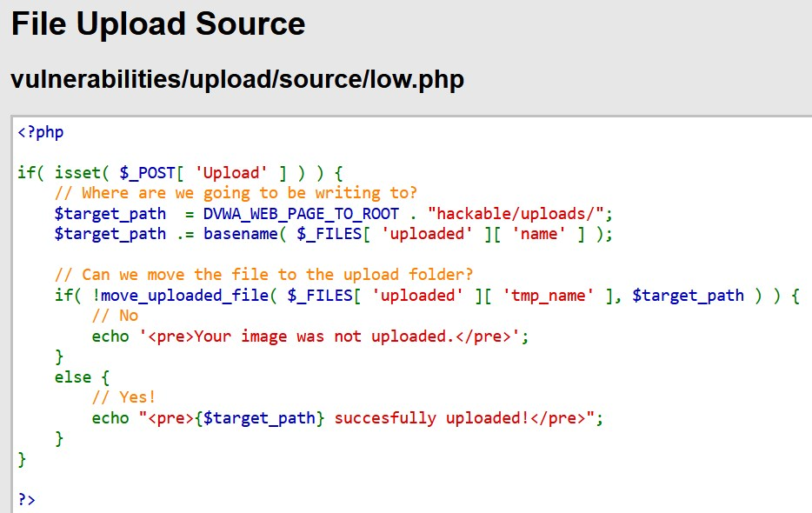Click the '// Yes!' comment

[x=123, y=397]
